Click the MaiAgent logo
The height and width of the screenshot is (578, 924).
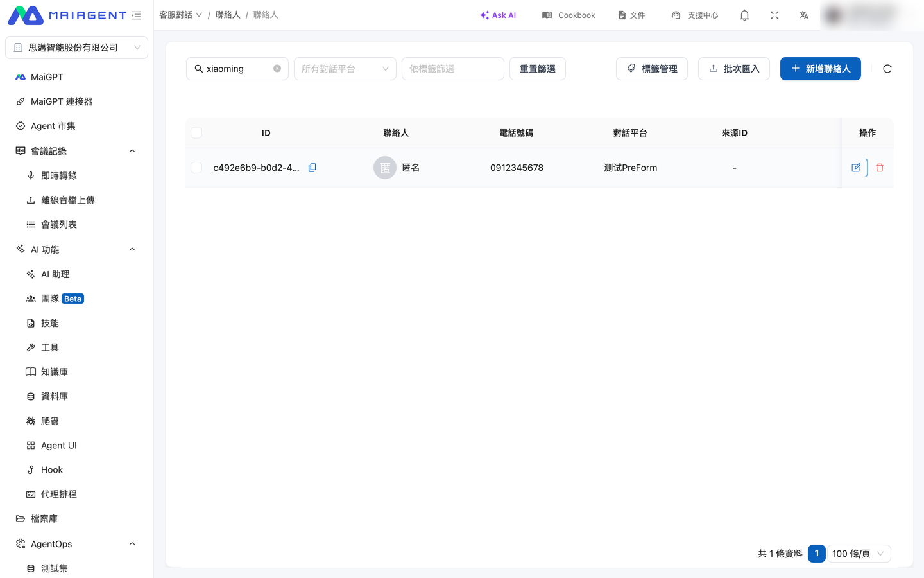(67, 15)
